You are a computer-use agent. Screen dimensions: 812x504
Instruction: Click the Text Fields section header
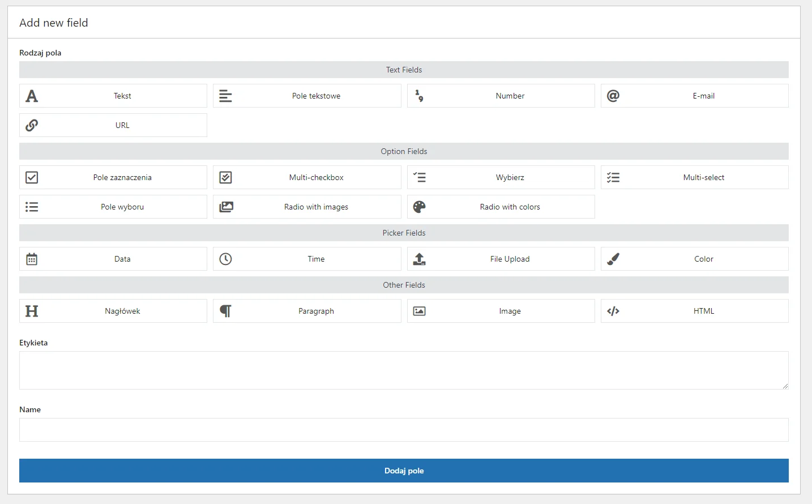pos(404,70)
